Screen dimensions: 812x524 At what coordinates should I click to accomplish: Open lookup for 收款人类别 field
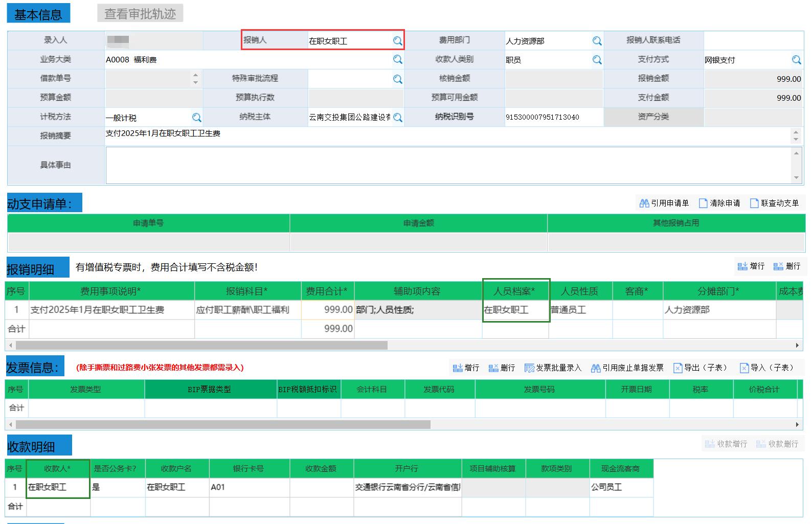coord(597,60)
